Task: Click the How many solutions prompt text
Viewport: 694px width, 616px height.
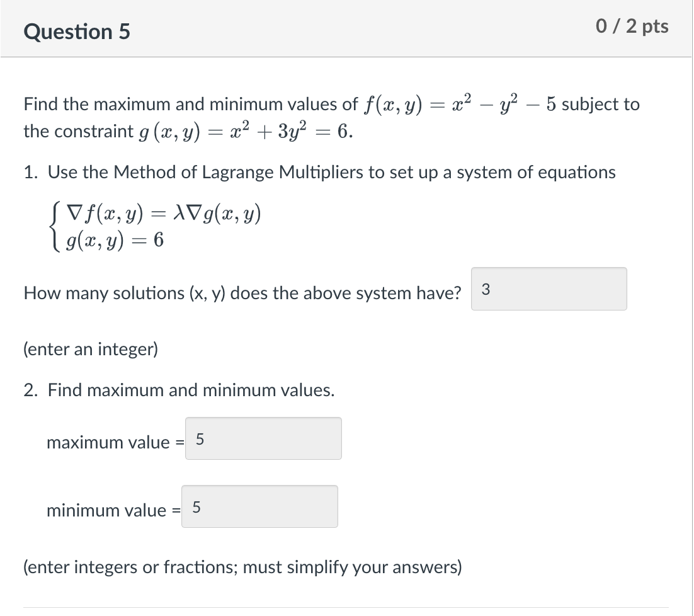Action: point(242,293)
